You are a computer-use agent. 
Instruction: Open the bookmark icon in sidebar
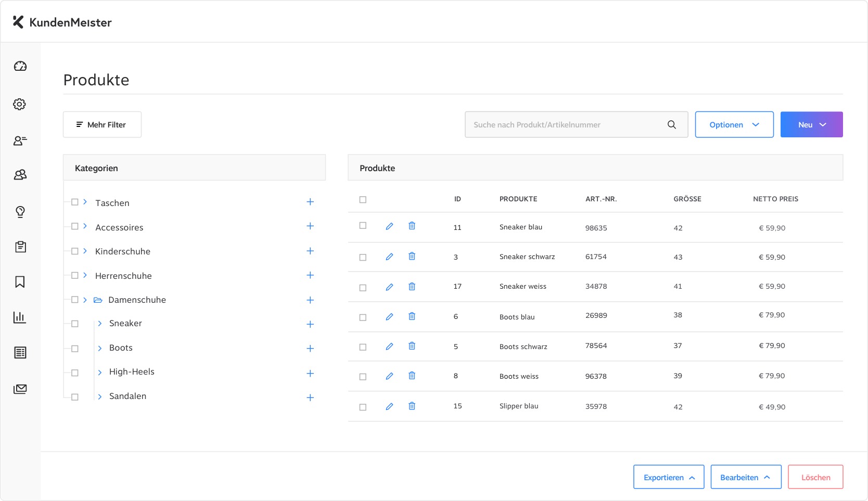click(20, 282)
